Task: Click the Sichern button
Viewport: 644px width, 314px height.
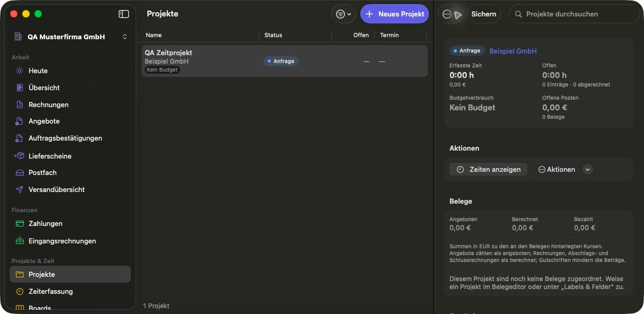Action: pos(483,14)
